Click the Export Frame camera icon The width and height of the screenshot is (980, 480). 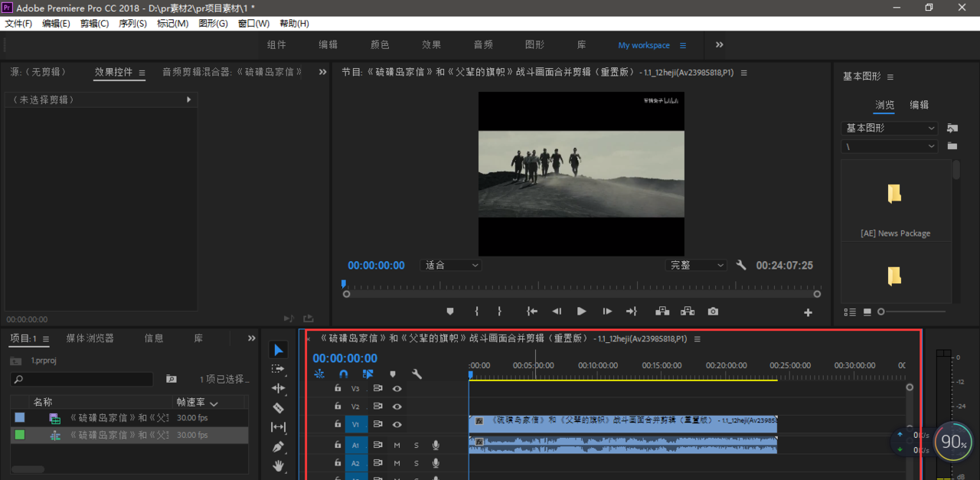(x=713, y=312)
